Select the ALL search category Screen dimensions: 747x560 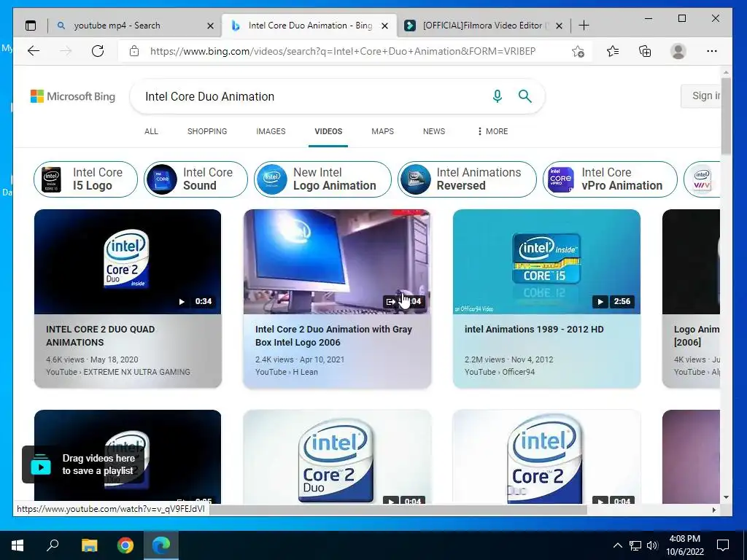(x=151, y=131)
